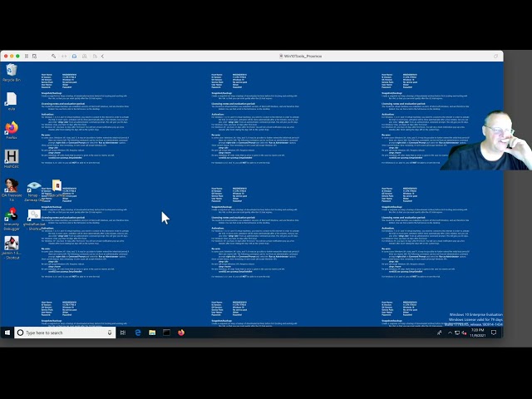The height and width of the screenshot is (399, 532).
Task: Click the muted volume tray icon
Action: tap(464, 332)
